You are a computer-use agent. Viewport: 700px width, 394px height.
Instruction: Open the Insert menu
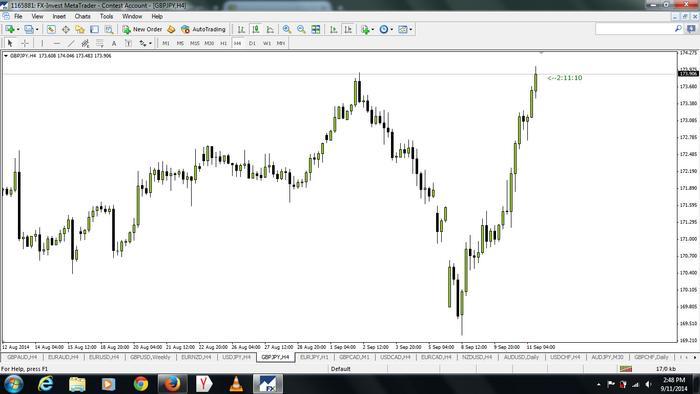tap(59, 16)
